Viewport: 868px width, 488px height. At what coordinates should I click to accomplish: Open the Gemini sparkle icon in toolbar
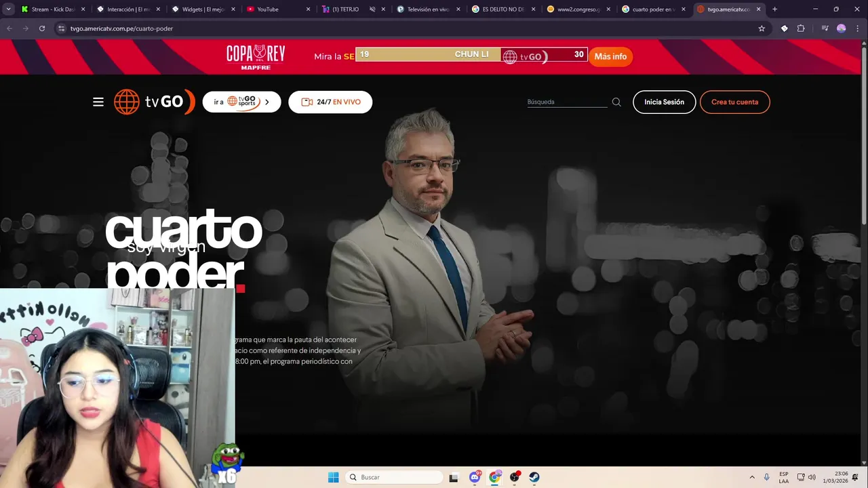point(785,28)
